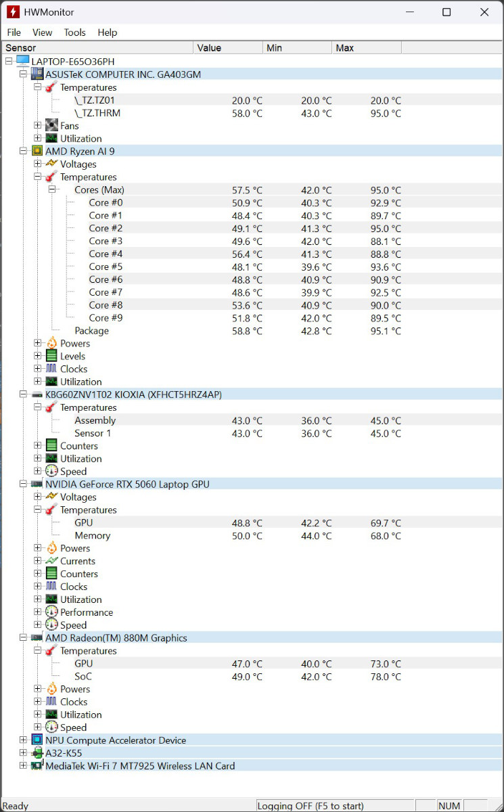Click the flame icon of Ryzen Powers
This screenshot has height=812, width=504.
[51, 343]
